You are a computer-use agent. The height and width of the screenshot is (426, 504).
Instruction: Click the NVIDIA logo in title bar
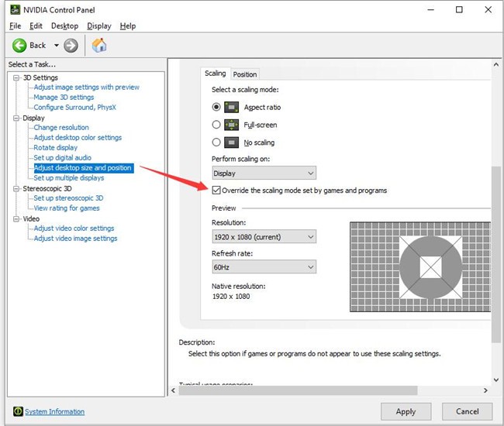(x=15, y=10)
